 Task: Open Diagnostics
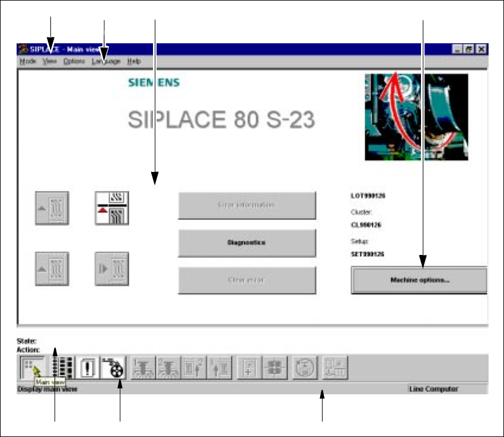(x=247, y=243)
